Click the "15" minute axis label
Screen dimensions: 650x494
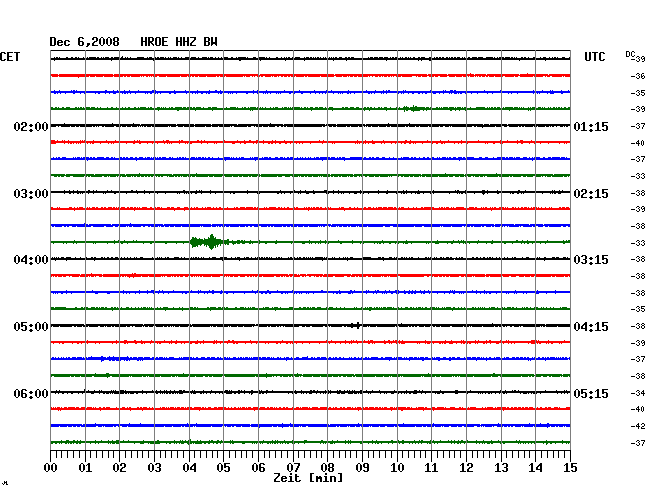click(570, 468)
